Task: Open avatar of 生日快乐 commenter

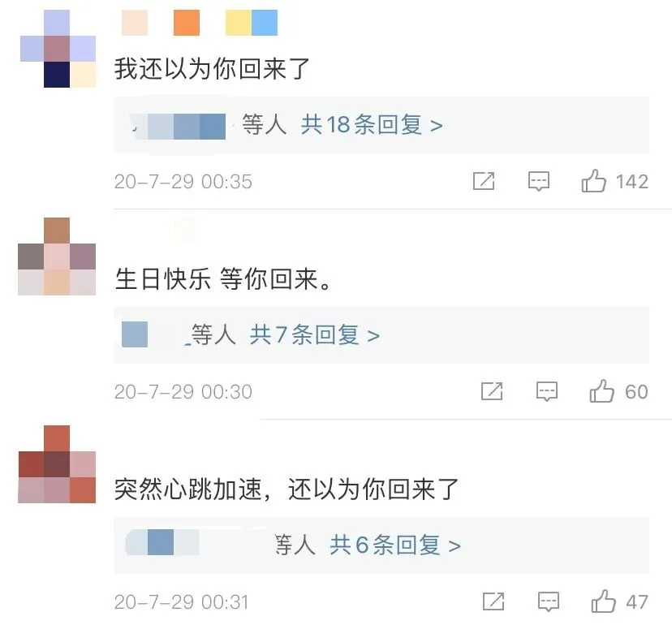Action: pos(57,256)
